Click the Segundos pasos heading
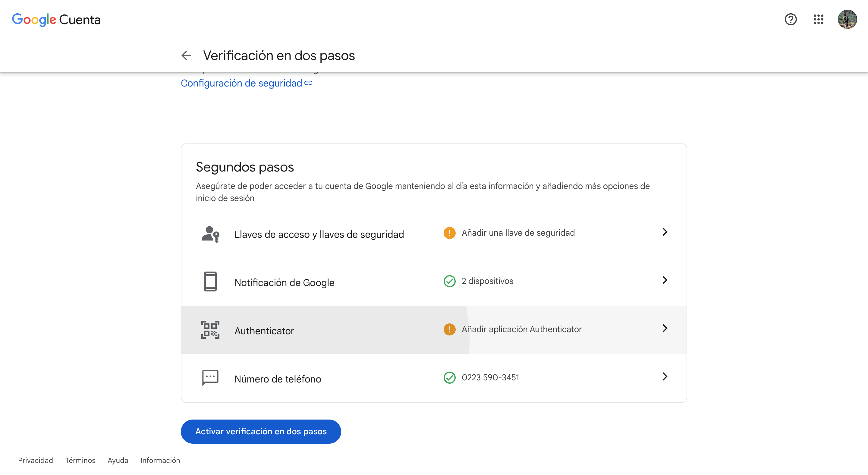Screen dimensions: 868x475 (x=245, y=167)
